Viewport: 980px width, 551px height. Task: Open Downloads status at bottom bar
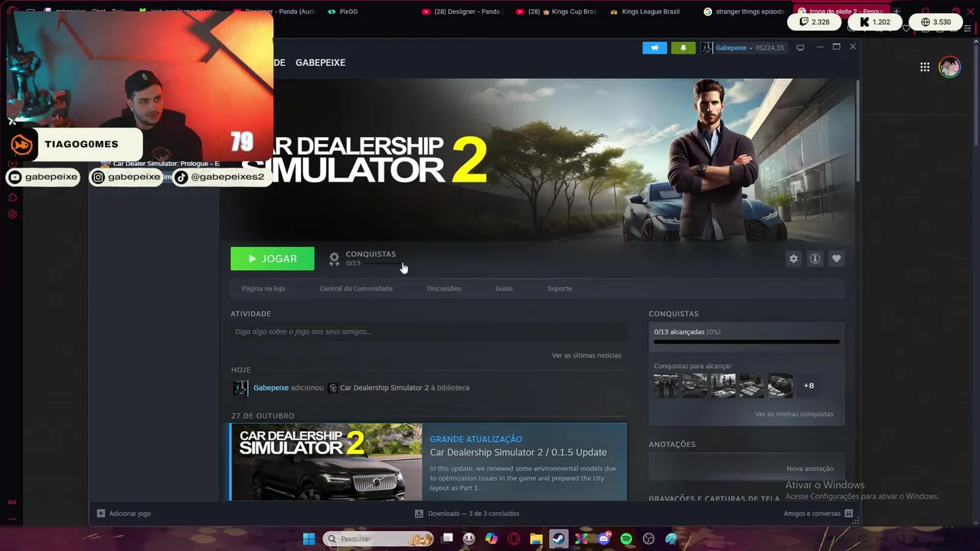(467, 514)
